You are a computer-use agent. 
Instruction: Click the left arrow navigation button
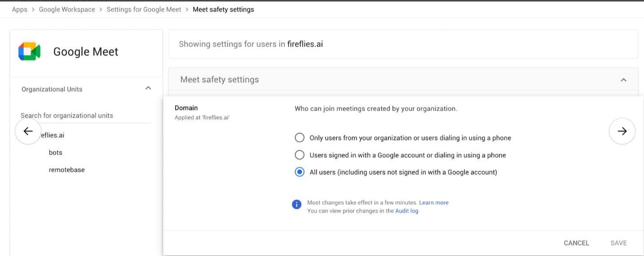28,131
